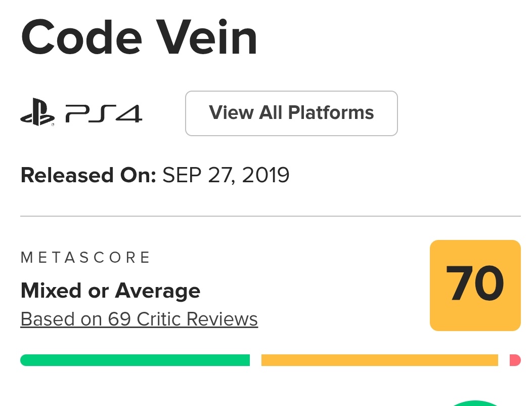
Task: Click the Released On label
Action: 88,175
